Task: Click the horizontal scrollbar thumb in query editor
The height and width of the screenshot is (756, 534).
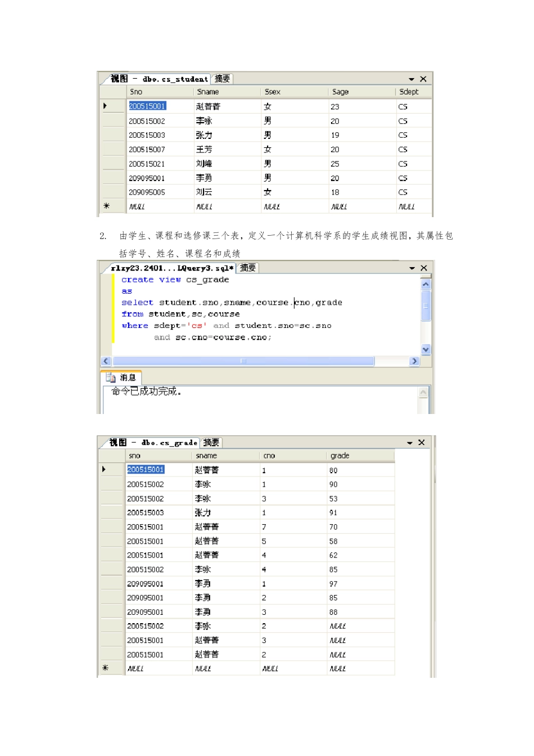Action: (243, 361)
